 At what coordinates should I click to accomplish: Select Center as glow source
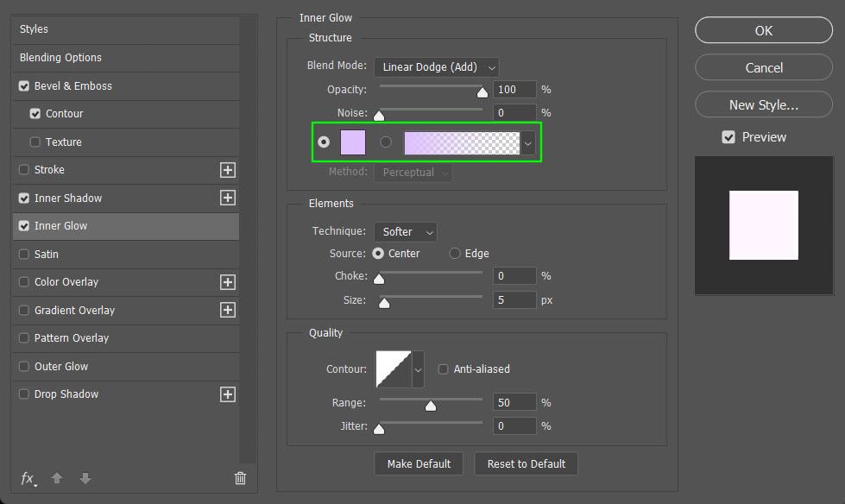(x=378, y=254)
